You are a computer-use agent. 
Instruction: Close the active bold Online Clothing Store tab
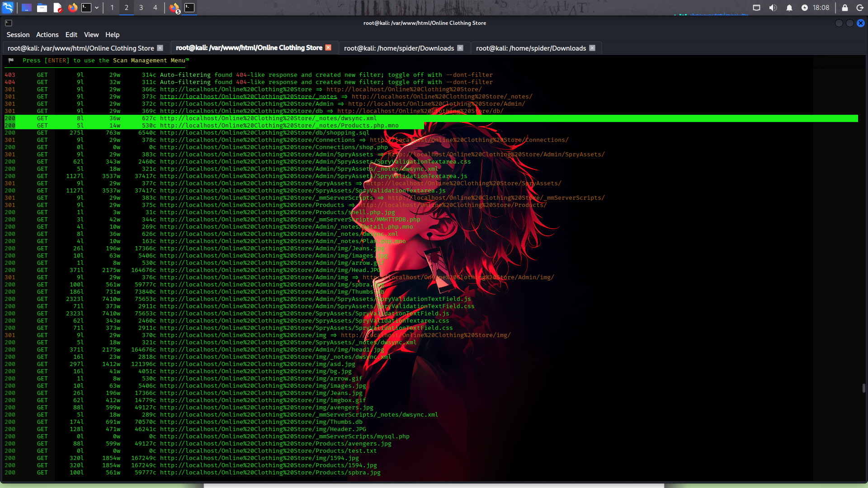pyautogui.click(x=329, y=47)
